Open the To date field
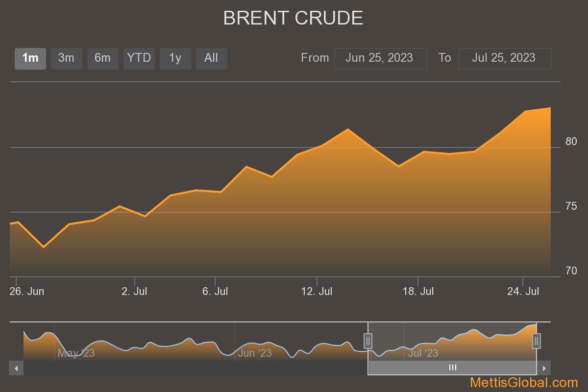 [505, 58]
